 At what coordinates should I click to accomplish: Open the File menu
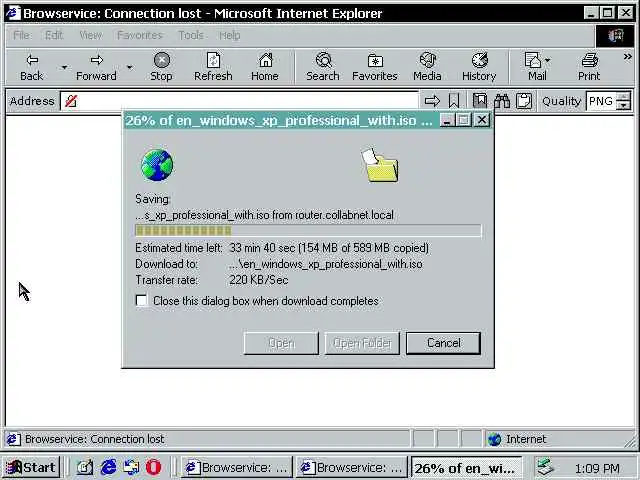click(x=21, y=36)
